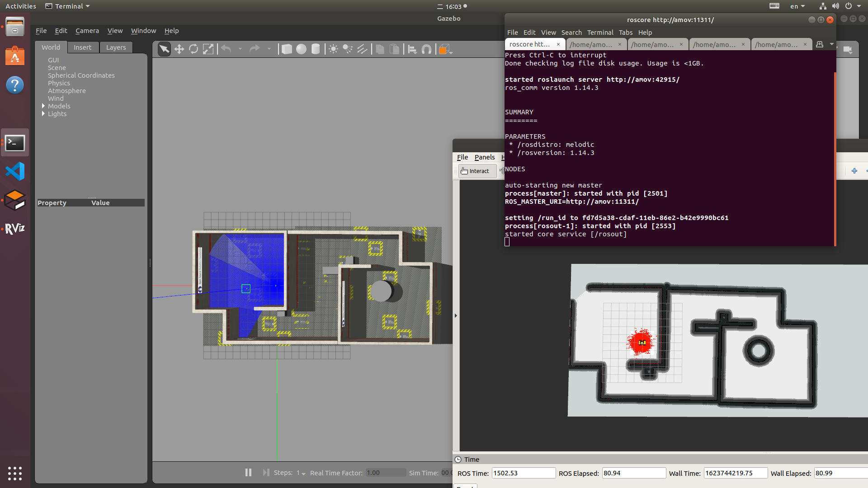The height and width of the screenshot is (488, 868).
Task: Click the paste icon in Gazebo toolbar
Action: (x=395, y=49)
